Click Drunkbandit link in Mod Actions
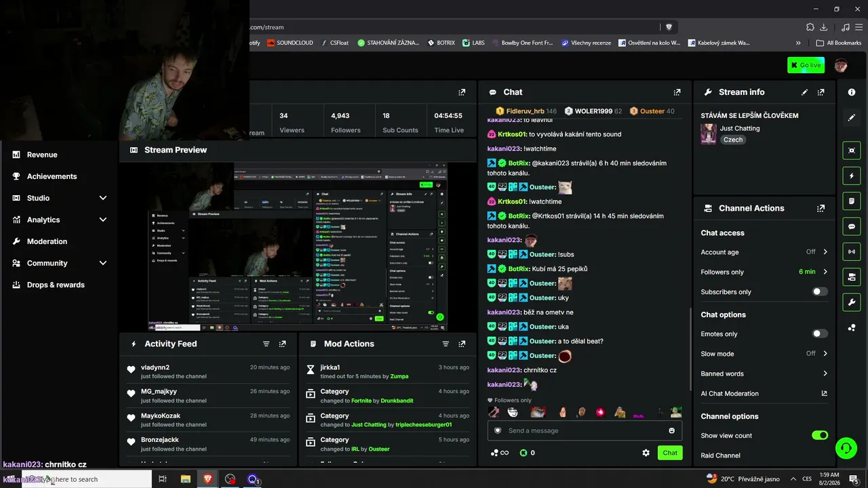The height and width of the screenshot is (488, 868). (x=397, y=401)
